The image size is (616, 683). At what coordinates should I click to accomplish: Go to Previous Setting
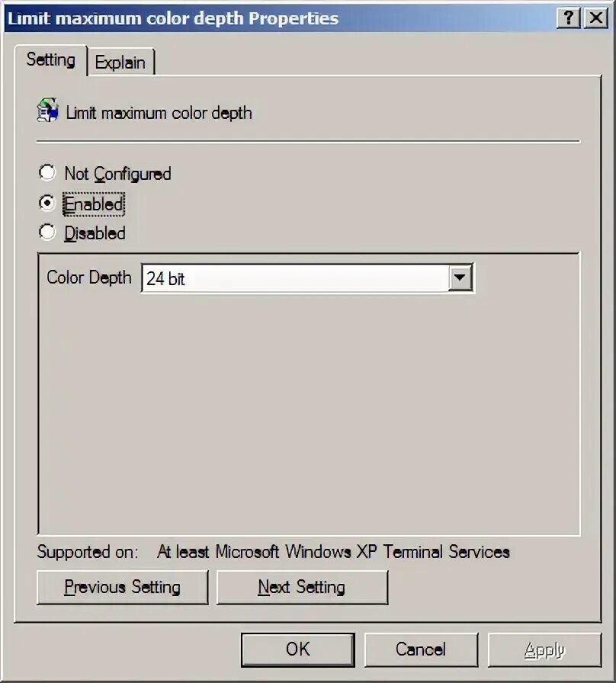[123, 587]
